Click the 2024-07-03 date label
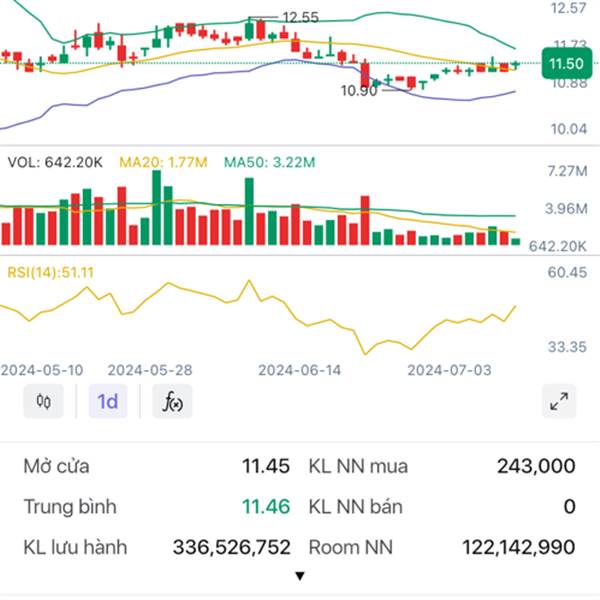600x600 pixels. (x=449, y=370)
